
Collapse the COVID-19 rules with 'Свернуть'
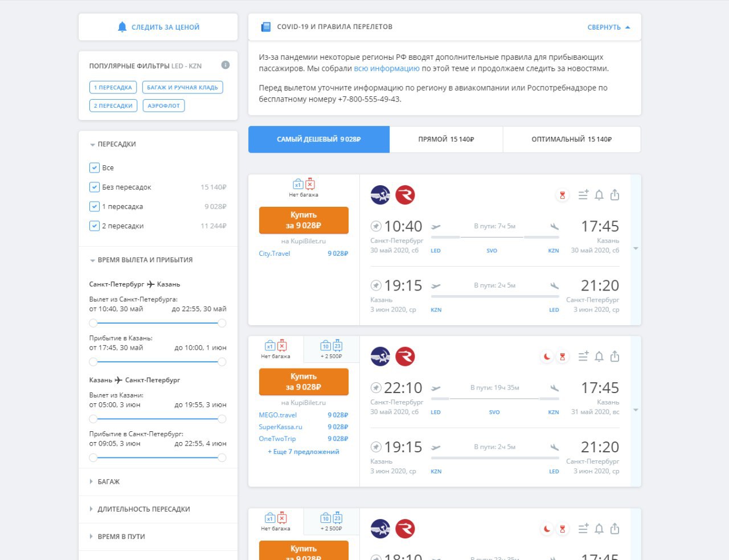point(609,27)
